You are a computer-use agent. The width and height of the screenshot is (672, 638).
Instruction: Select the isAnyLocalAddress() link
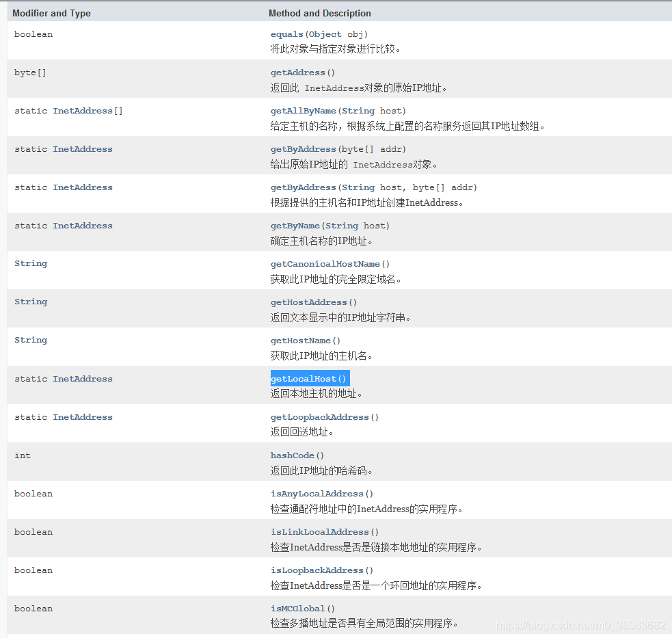click(x=319, y=493)
